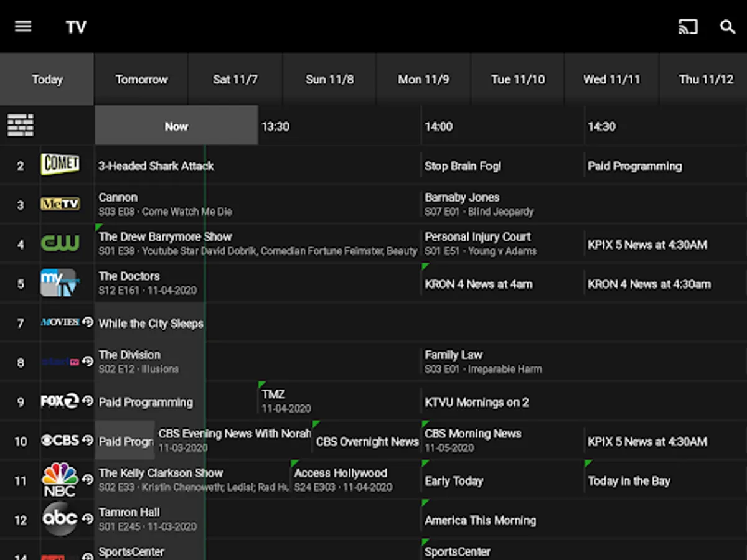
Task: Open While the City Sleeps movie
Action: point(421,323)
